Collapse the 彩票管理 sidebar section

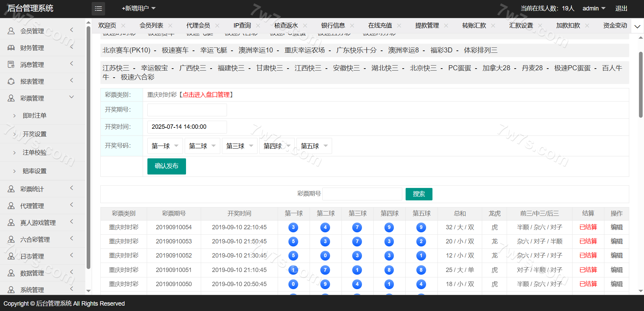coord(71,98)
